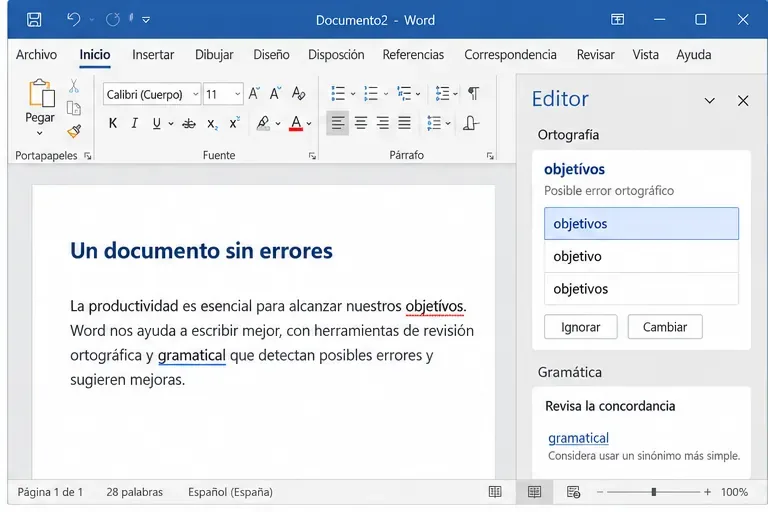768x512 pixels.
Task: Decrease the font size
Action: click(275, 93)
